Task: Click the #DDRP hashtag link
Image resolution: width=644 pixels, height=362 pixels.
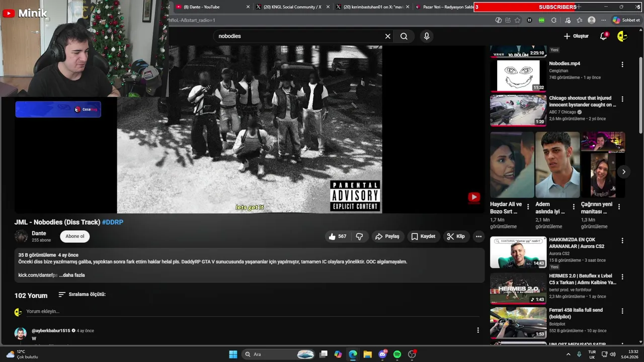Action: (113, 222)
